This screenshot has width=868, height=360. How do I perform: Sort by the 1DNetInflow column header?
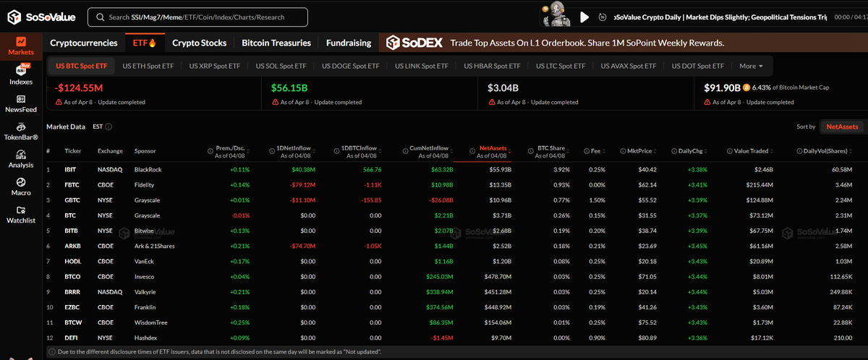[296, 151]
